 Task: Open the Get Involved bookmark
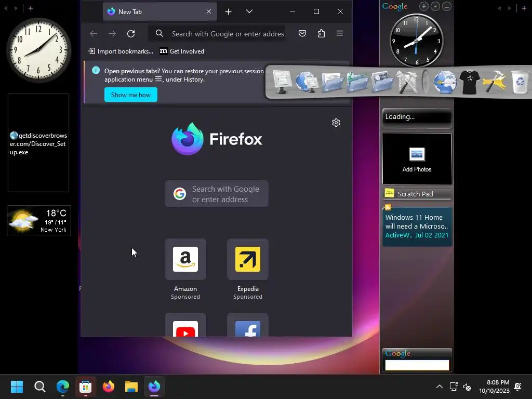point(182,51)
